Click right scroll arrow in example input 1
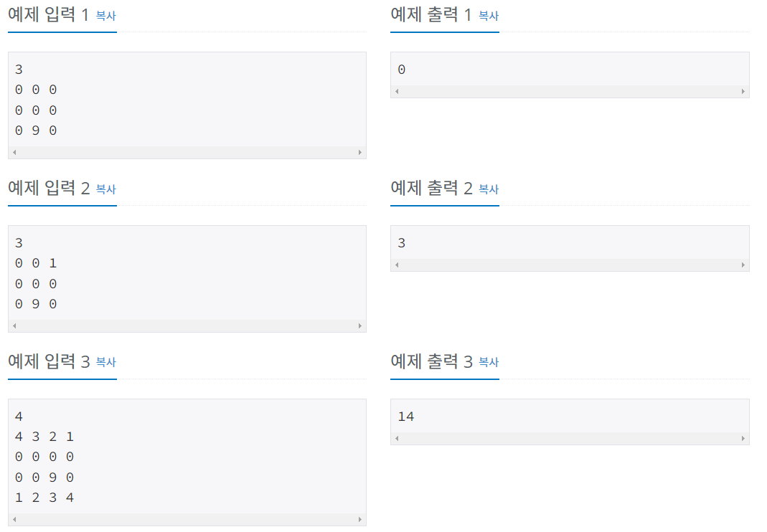This screenshot has width=767, height=532. click(x=360, y=153)
